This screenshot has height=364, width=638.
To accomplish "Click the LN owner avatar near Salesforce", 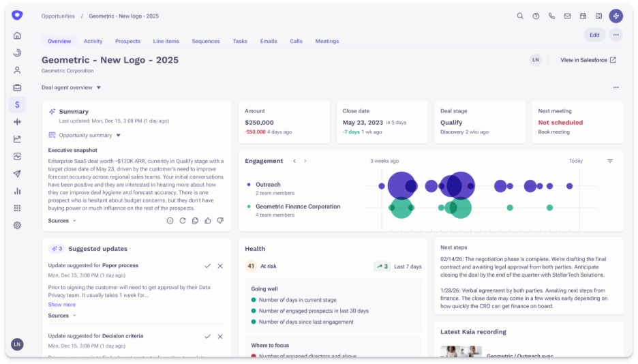I will click(x=536, y=60).
